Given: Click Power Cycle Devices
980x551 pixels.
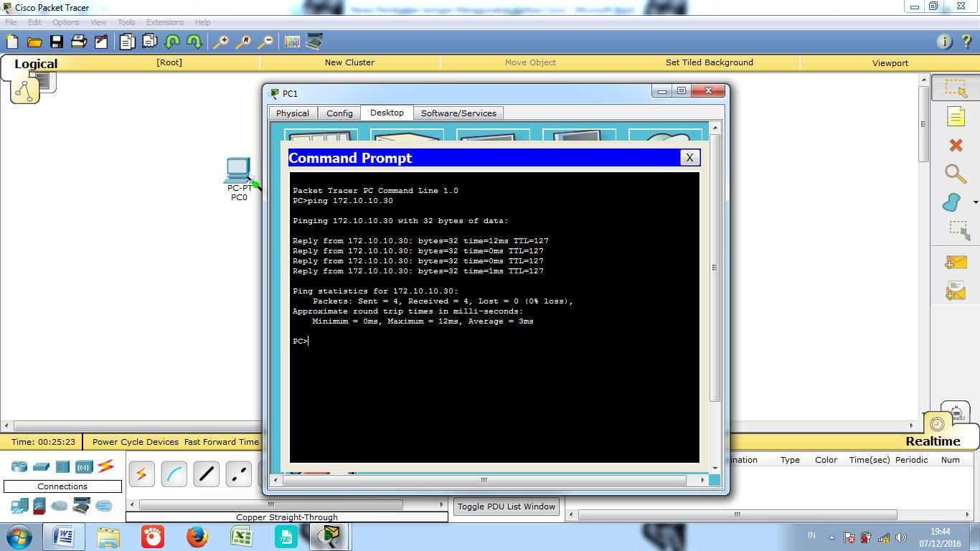Looking at the screenshot, I should point(136,442).
